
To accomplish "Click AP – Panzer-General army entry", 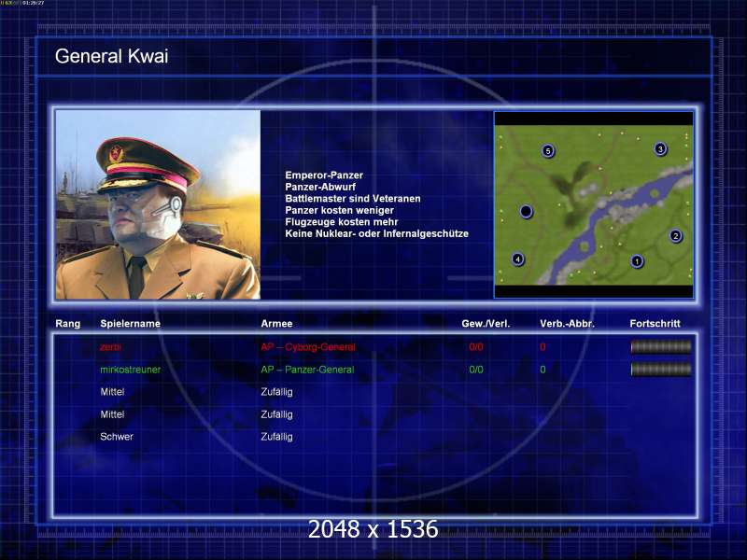I will [307, 370].
